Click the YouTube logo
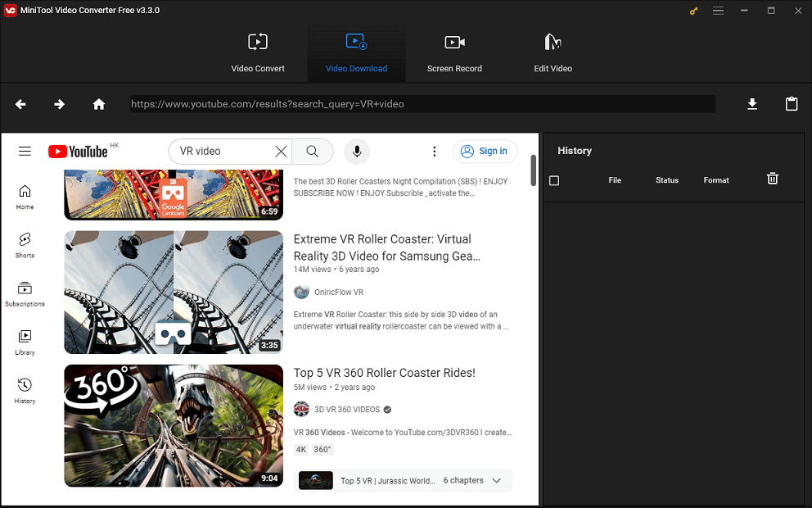Image resolution: width=812 pixels, height=508 pixels. (78, 151)
